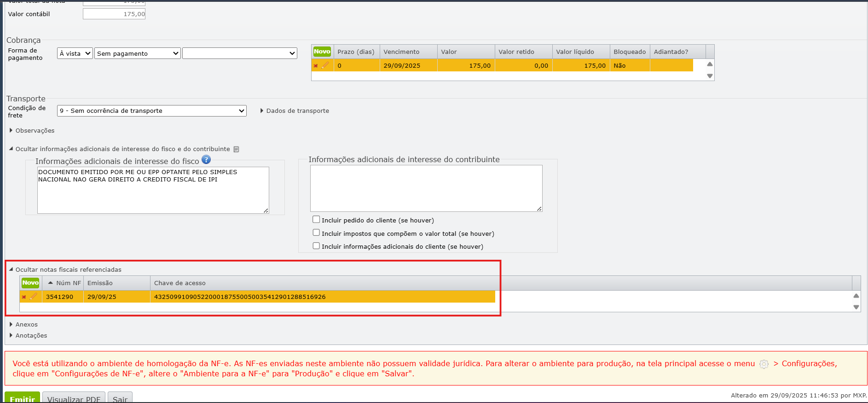
Task: Add new payment with Novo button
Action: pyautogui.click(x=322, y=52)
